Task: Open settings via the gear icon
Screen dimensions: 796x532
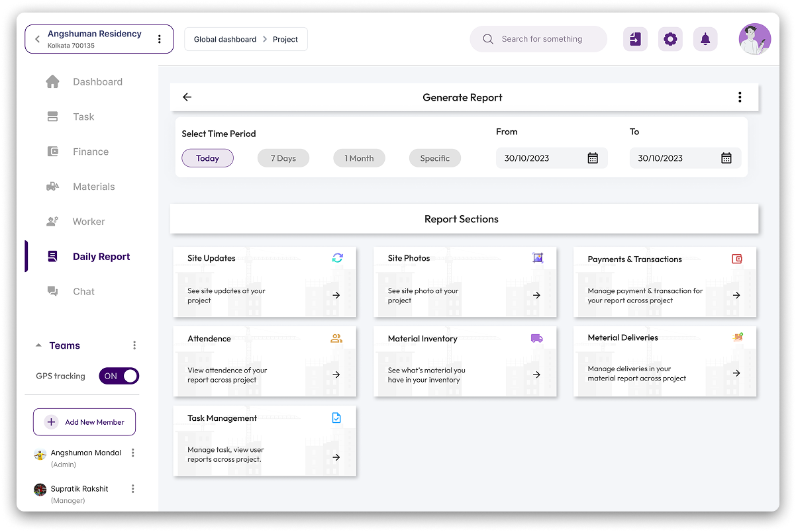Action: 670,39
